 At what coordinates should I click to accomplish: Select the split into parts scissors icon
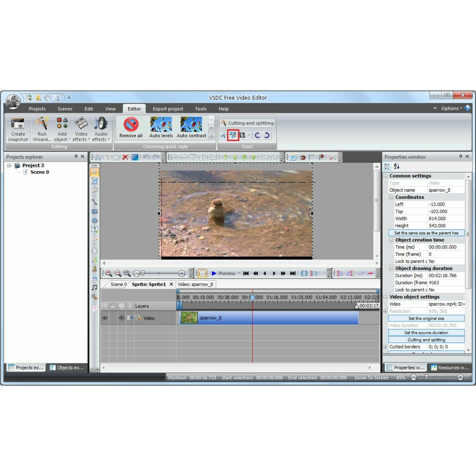[x=233, y=135]
